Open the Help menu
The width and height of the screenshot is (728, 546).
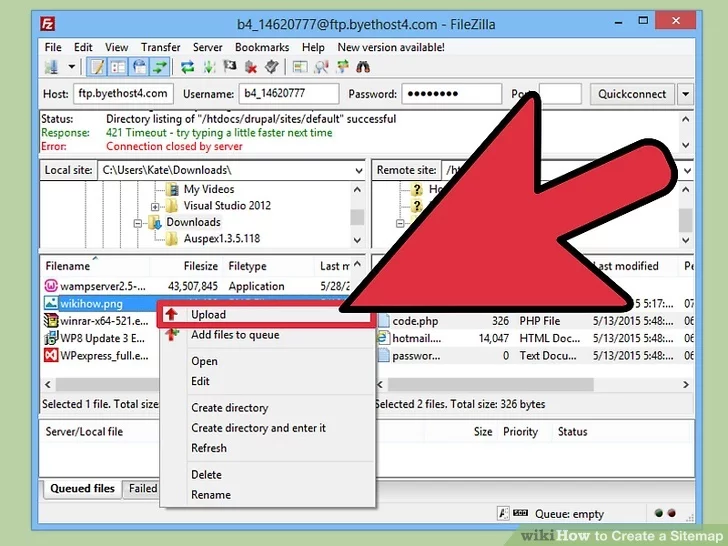[313, 47]
